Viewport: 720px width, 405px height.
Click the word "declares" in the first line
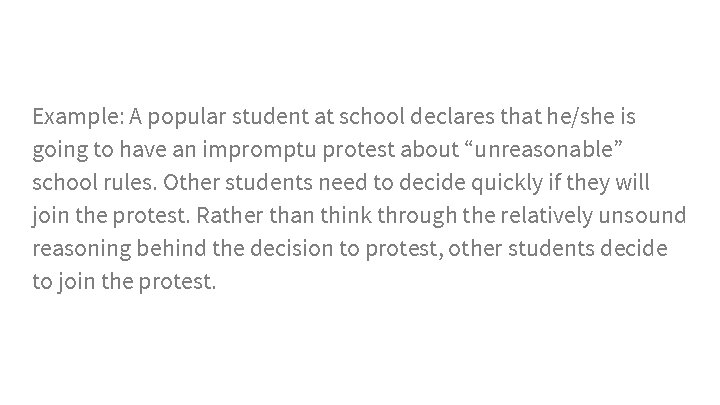click(452, 117)
